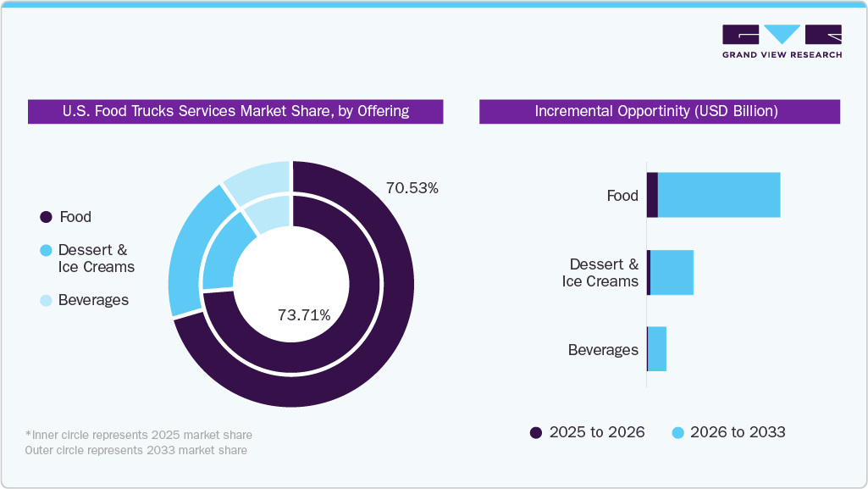Click the 2025 to 2026 legend text
868x489 pixels.
click(x=597, y=432)
